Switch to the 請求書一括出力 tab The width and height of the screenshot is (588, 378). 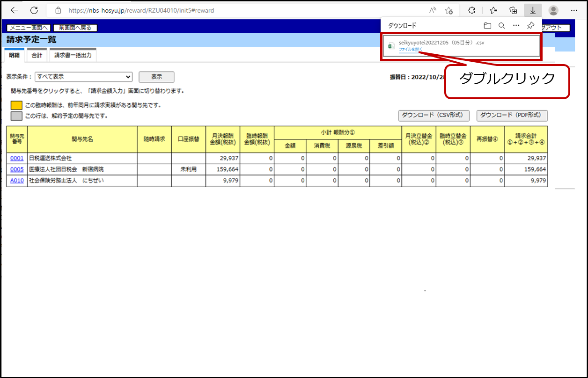tap(73, 55)
